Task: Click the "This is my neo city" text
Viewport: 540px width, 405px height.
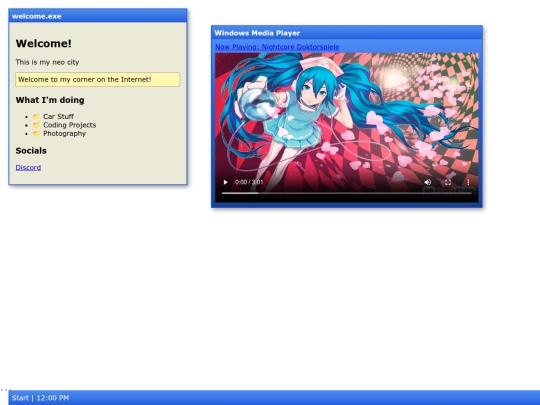Action: [47, 62]
